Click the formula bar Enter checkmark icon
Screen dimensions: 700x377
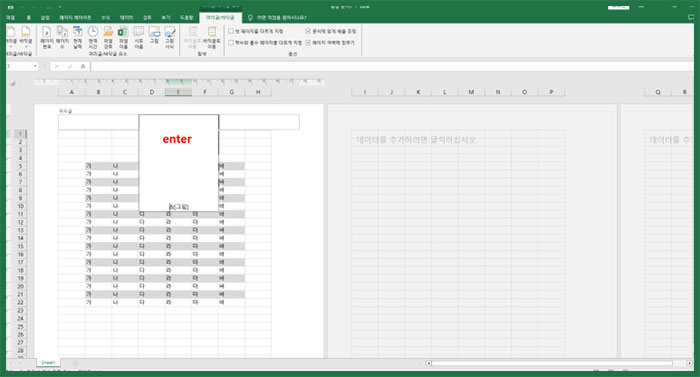(70, 66)
